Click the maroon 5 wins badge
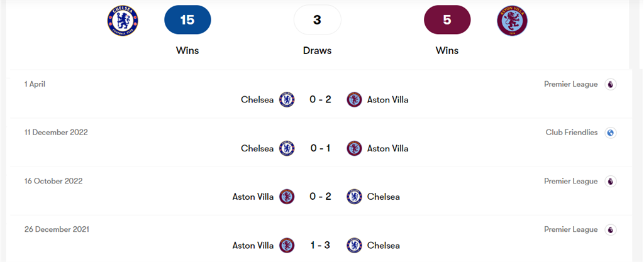The width and height of the screenshot is (644, 262). coord(447,19)
